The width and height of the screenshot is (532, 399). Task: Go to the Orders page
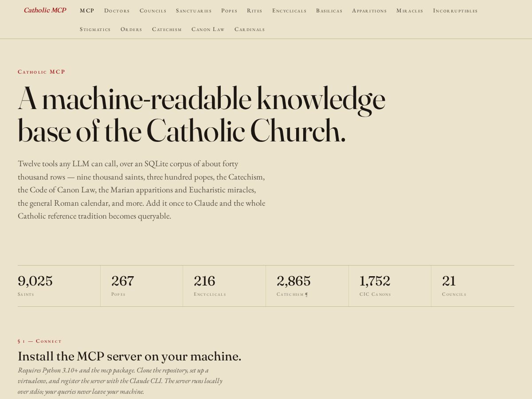pos(131,29)
